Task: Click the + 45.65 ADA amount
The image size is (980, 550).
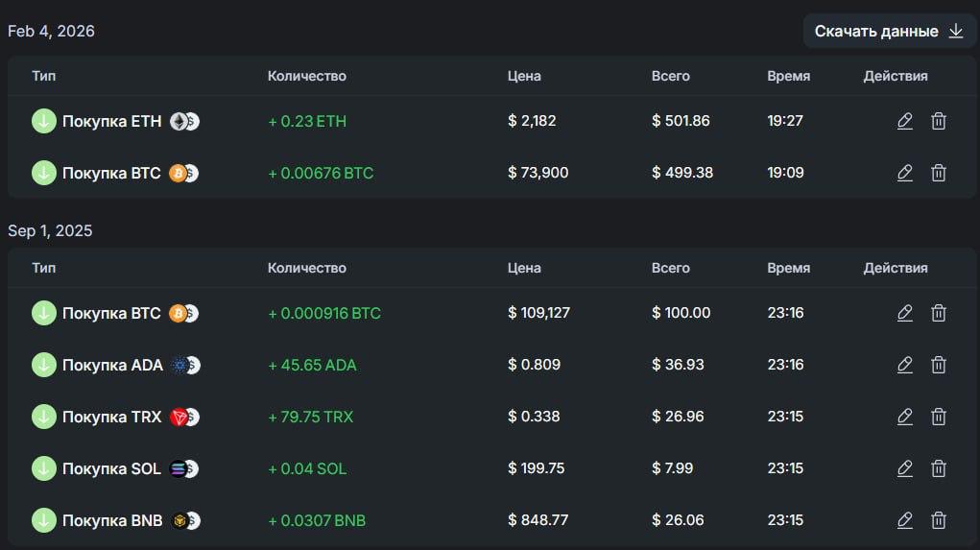Action: click(312, 365)
